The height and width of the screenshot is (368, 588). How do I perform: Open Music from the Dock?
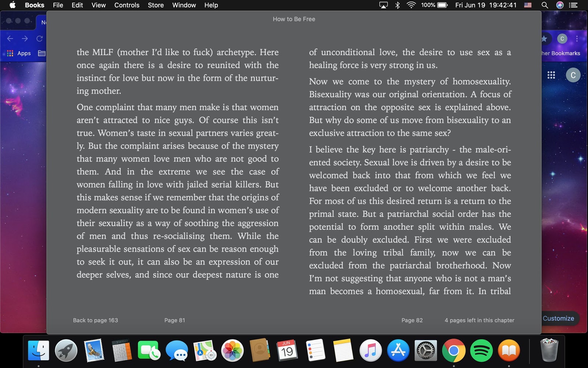pyautogui.click(x=370, y=350)
